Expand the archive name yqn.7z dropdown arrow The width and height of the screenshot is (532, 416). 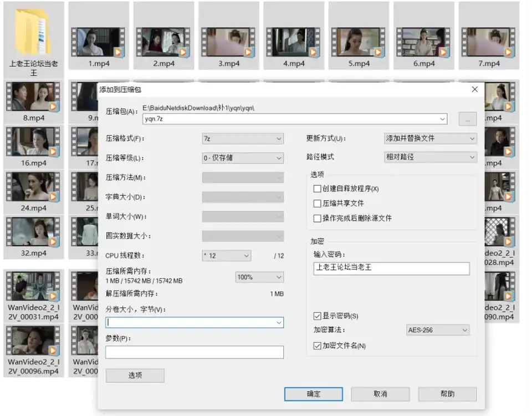442,119
